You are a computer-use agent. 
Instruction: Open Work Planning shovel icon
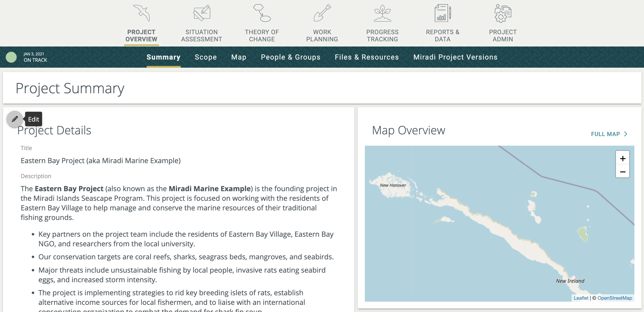tap(322, 13)
